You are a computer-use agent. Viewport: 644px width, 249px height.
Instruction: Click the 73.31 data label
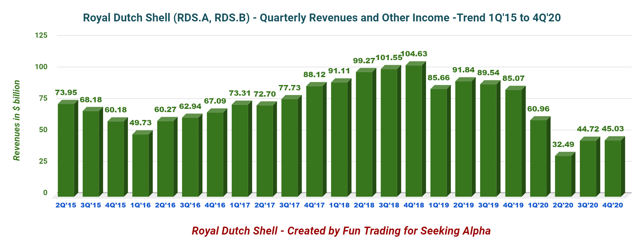coord(240,93)
